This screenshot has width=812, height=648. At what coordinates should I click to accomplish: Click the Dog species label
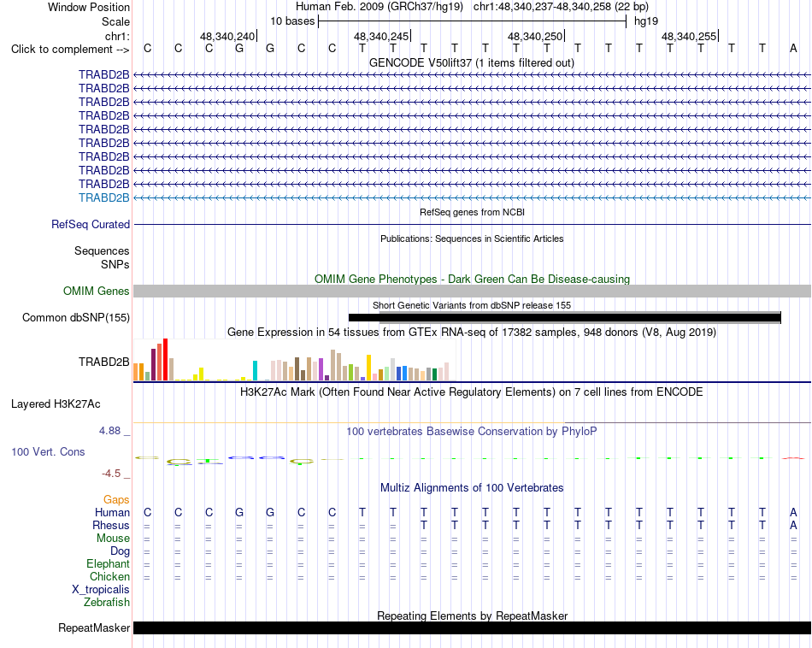tap(120, 551)
